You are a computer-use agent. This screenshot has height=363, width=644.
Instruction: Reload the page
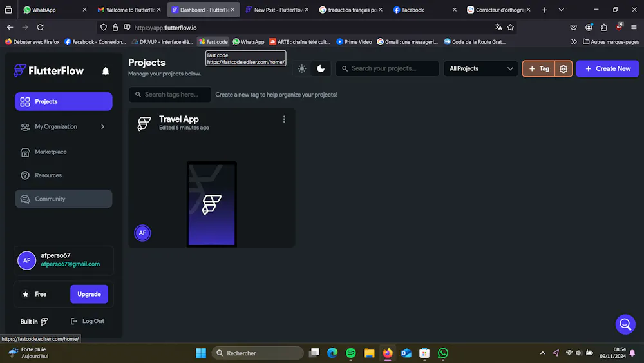pos(40,28)
